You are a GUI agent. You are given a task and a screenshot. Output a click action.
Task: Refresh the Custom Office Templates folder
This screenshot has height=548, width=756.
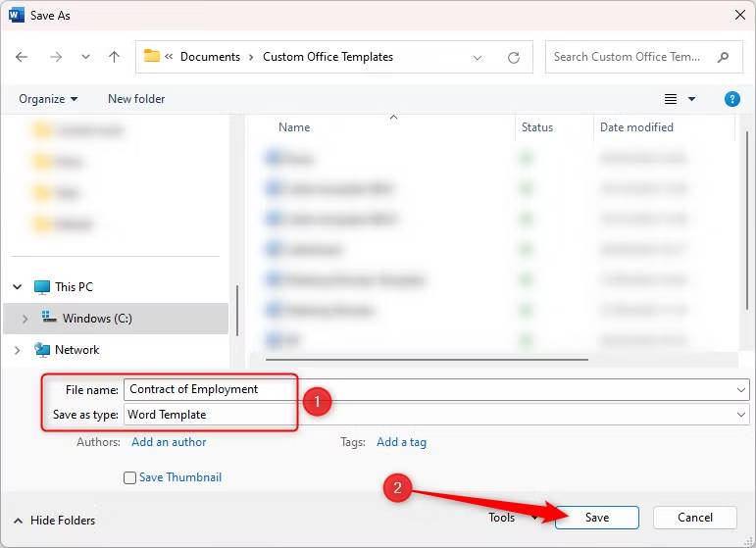pos(514,58)
